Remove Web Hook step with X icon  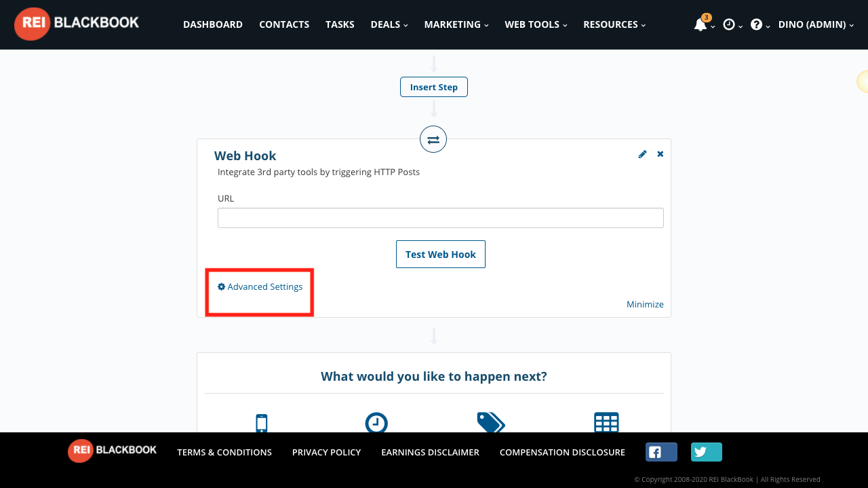[x=660, y=154]
